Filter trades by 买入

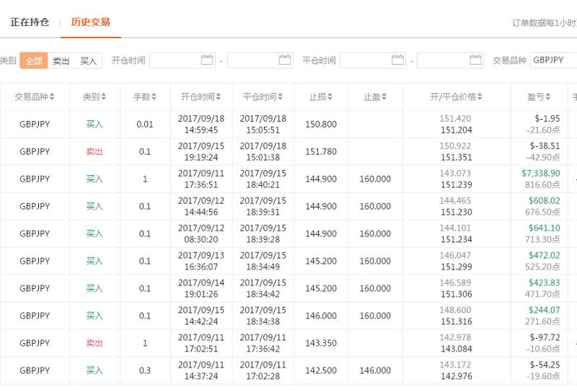(x=88, y=61)
